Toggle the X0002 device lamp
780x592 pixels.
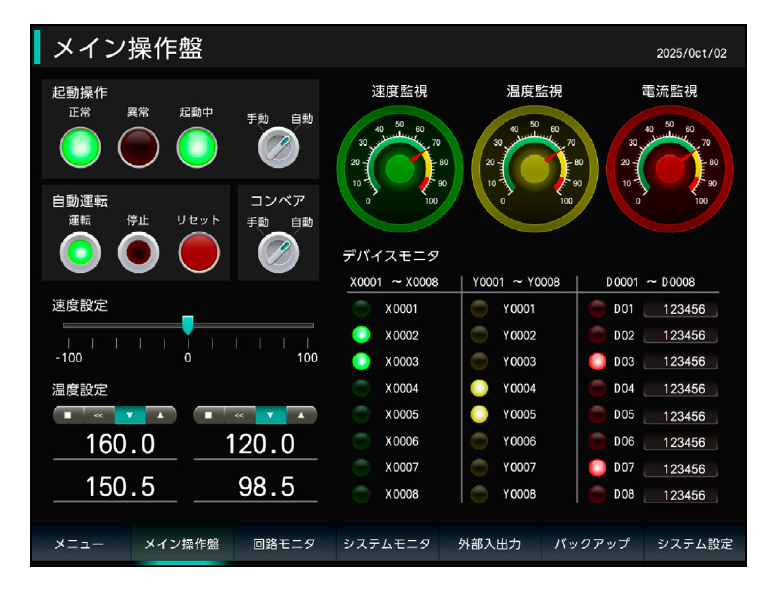click(361, 335)
